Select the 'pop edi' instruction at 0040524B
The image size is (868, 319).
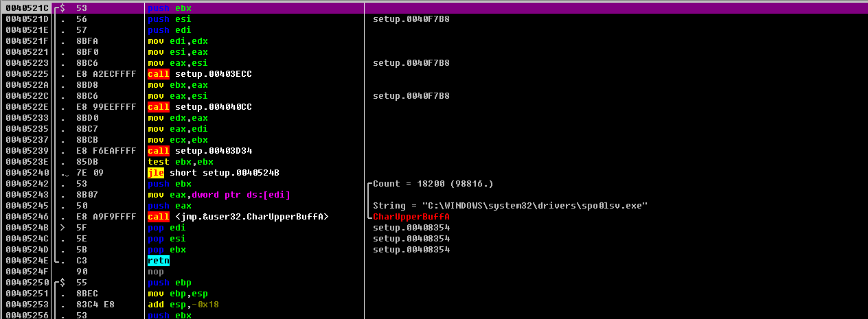pyautogui.click(x=167, y=228)
